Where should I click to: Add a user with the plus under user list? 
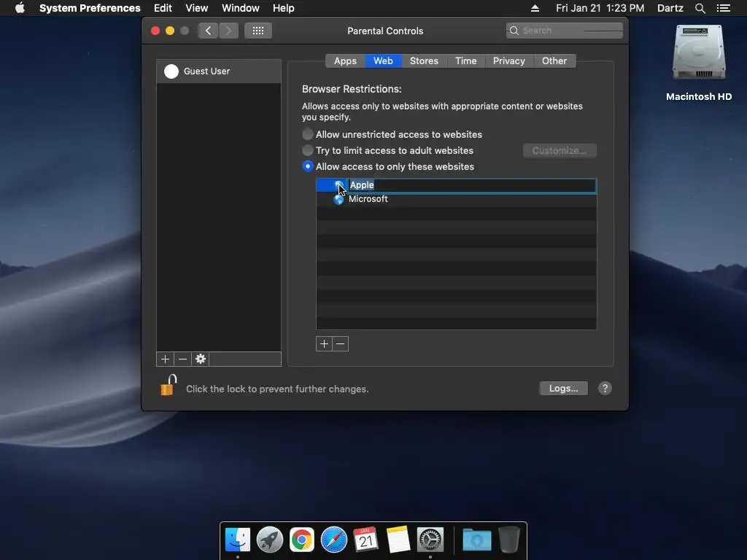click(x=165, y=359)
